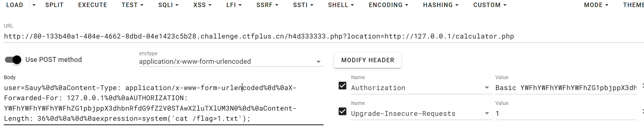Open the MODE menu
The image size is (644, 127).
596,5
